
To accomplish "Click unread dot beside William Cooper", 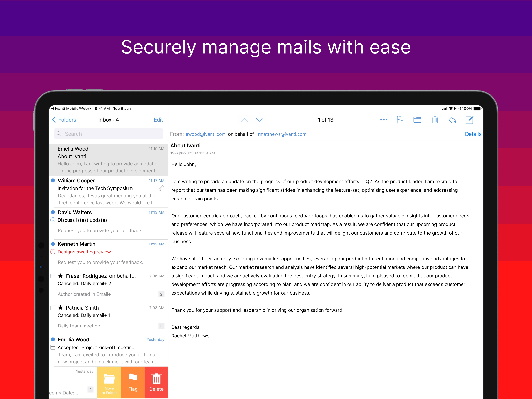I will (53, 180).
